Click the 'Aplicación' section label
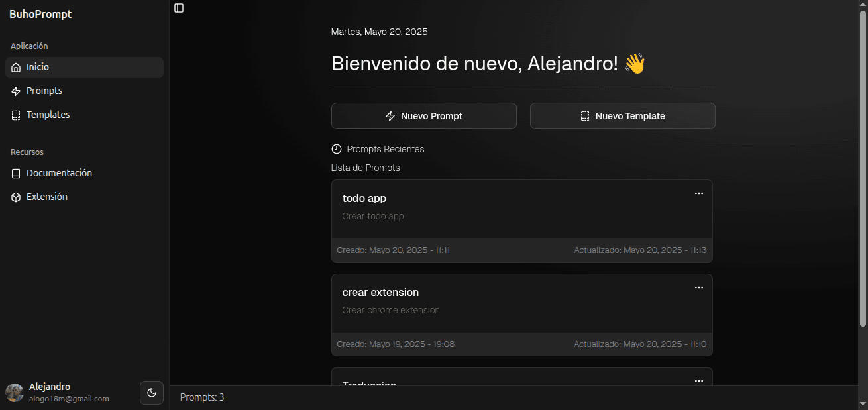The height and width of the screenshot is (410, 868). tap(29, 46)
